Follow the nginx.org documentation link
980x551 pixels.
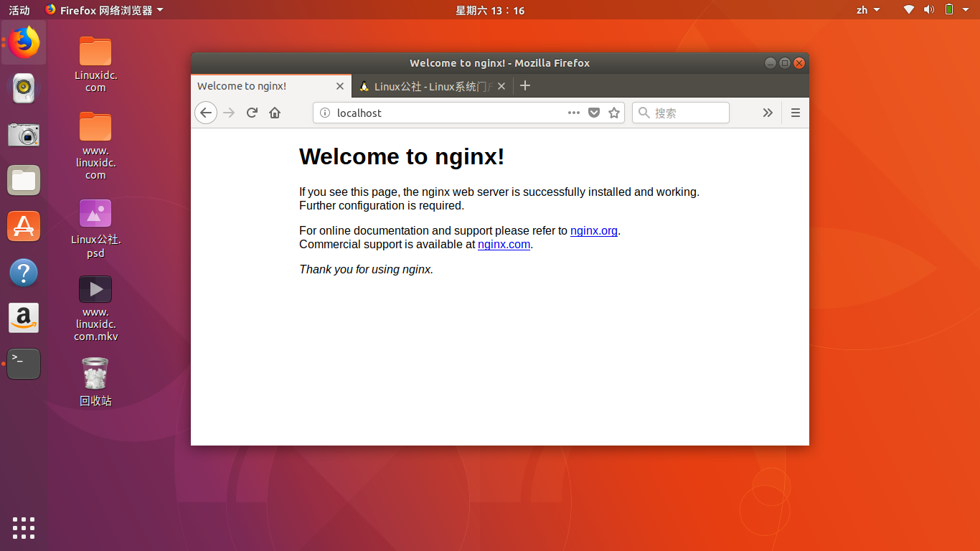594,230
